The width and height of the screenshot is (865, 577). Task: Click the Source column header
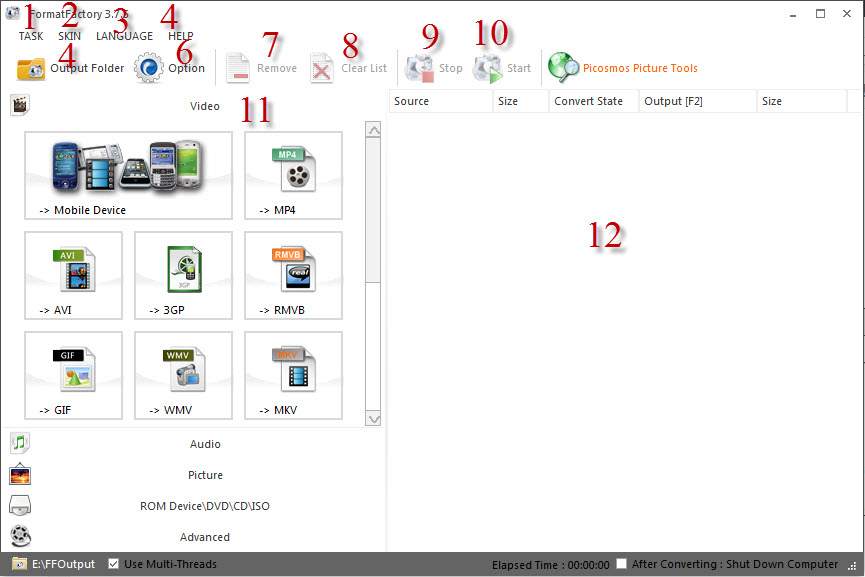[x=441, y=101]
